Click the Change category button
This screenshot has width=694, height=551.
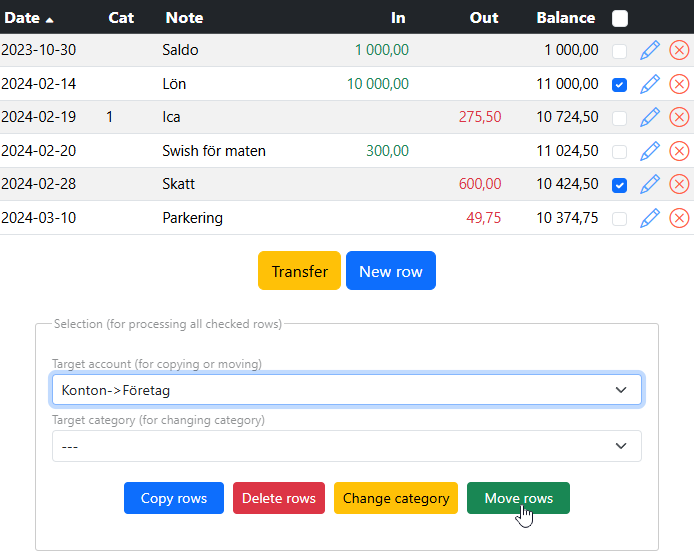(396, 498)
